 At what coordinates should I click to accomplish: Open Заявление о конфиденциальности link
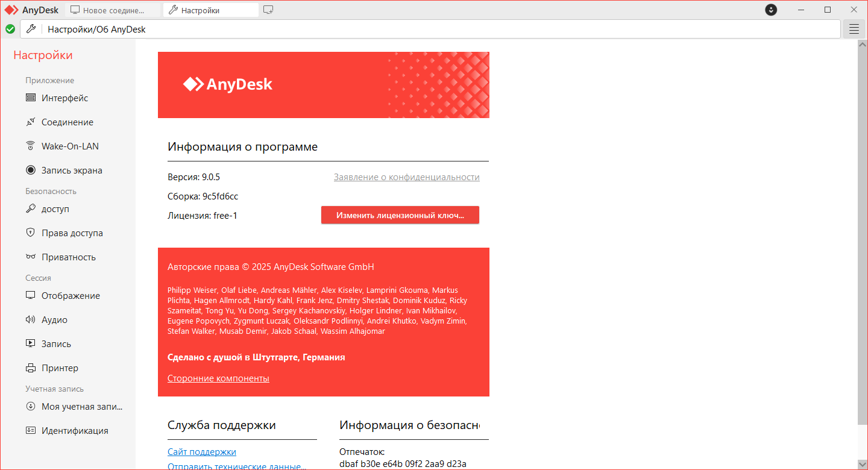coord(407,177)
